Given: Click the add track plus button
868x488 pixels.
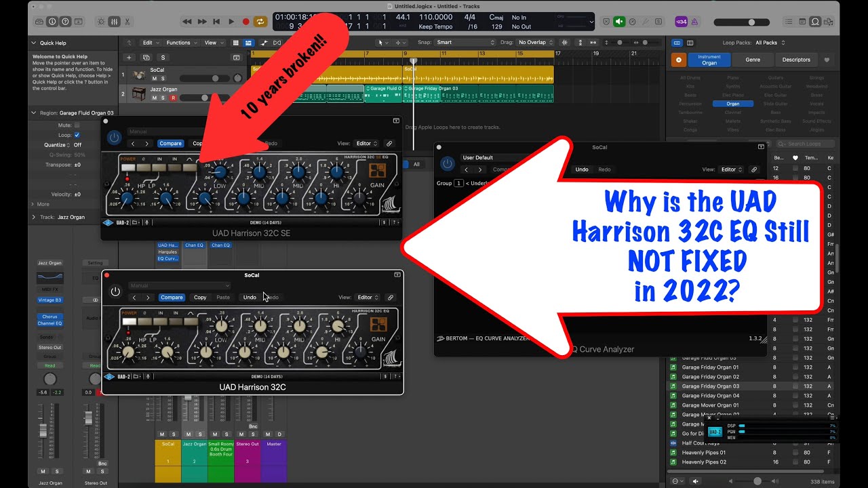Looking at the screenshot, I should tap(129, 58).
